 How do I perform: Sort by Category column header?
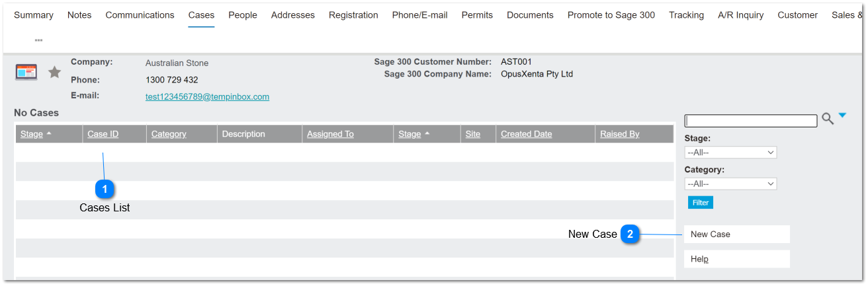coord(169,134)
